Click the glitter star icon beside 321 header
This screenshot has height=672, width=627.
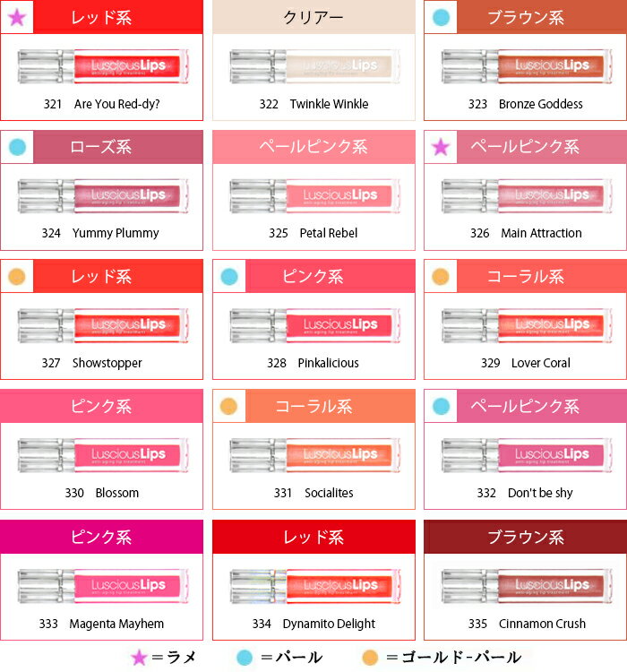[x=16, y=16]
